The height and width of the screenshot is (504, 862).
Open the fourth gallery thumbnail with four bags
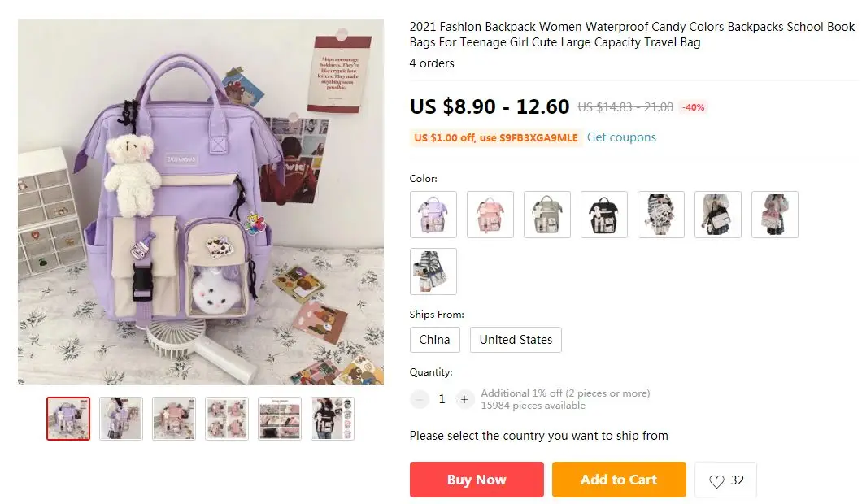coord(227,419)
